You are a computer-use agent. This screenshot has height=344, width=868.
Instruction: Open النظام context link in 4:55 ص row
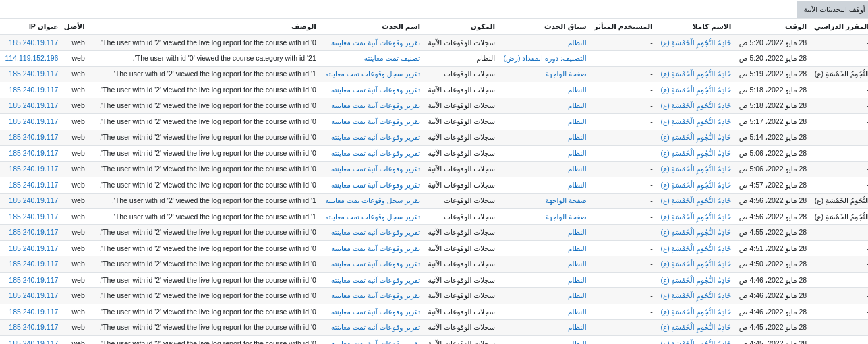(577, 233)
